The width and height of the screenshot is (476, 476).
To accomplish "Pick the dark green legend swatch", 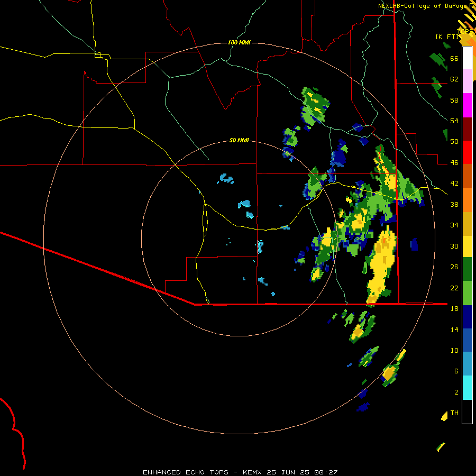I will pos(467,269).
